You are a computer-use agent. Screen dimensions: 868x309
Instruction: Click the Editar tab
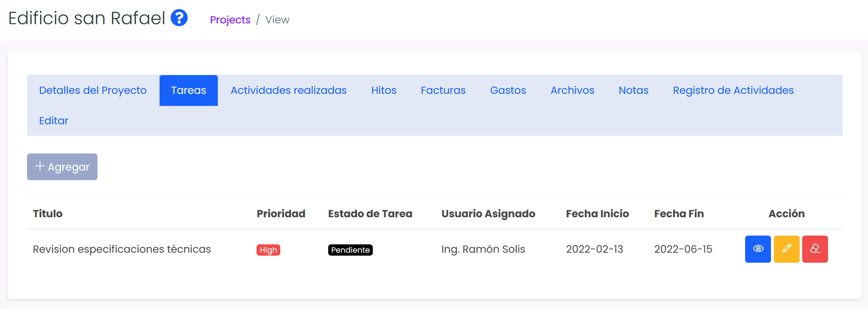[x=54, y=121]
